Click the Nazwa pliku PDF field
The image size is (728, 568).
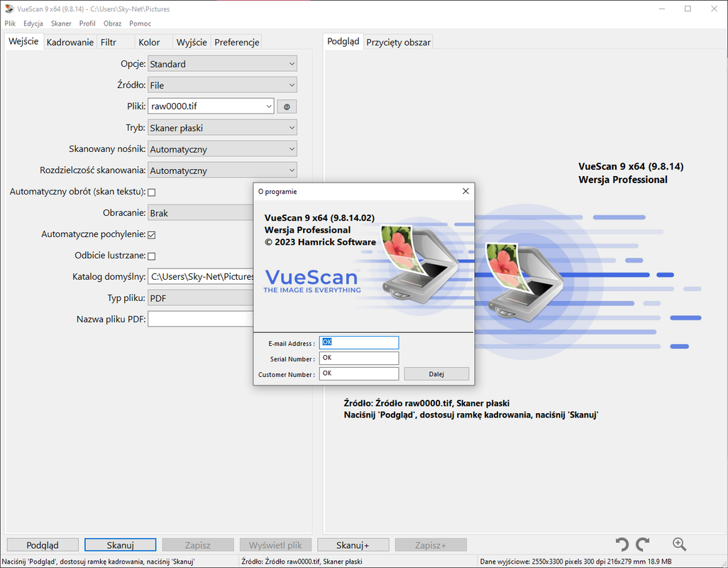(x=201, y=319)
